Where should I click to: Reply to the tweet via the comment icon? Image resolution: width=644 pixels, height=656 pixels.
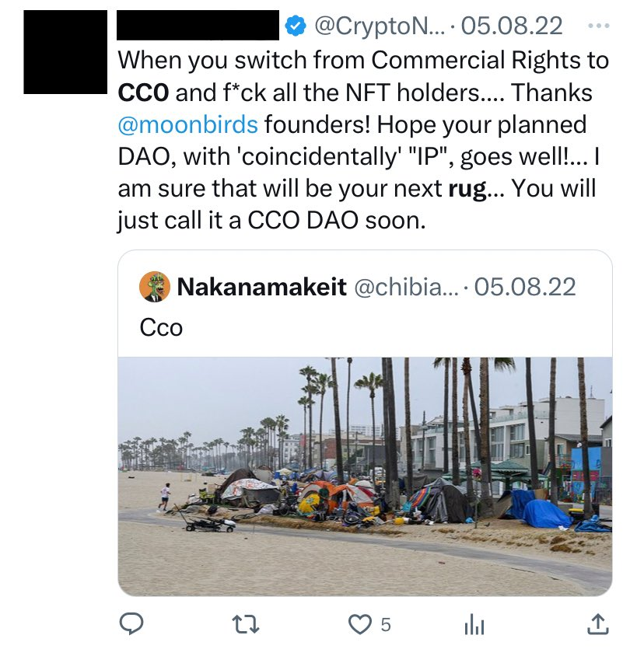130,623
